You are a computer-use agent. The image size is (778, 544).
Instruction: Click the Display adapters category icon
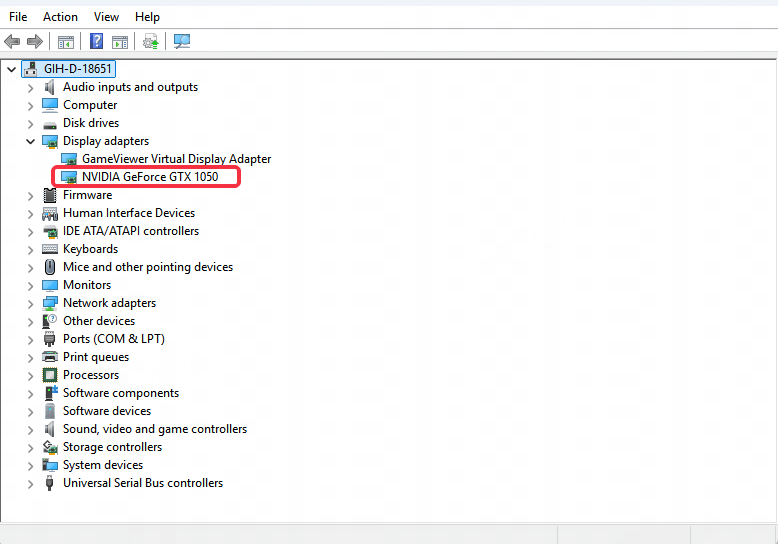tap(50, 141)
